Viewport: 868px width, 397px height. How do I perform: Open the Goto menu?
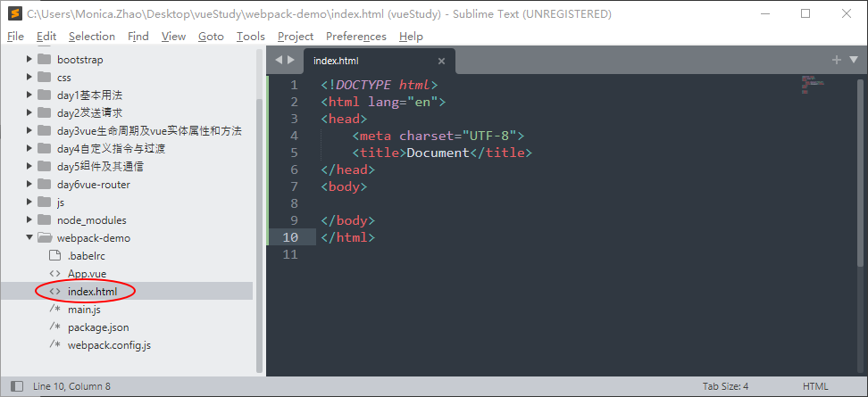(x=211, y=37)
